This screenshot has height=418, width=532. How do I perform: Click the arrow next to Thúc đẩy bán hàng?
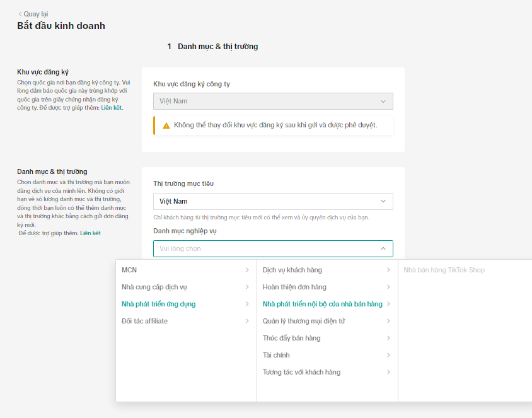tap(389, 338)
